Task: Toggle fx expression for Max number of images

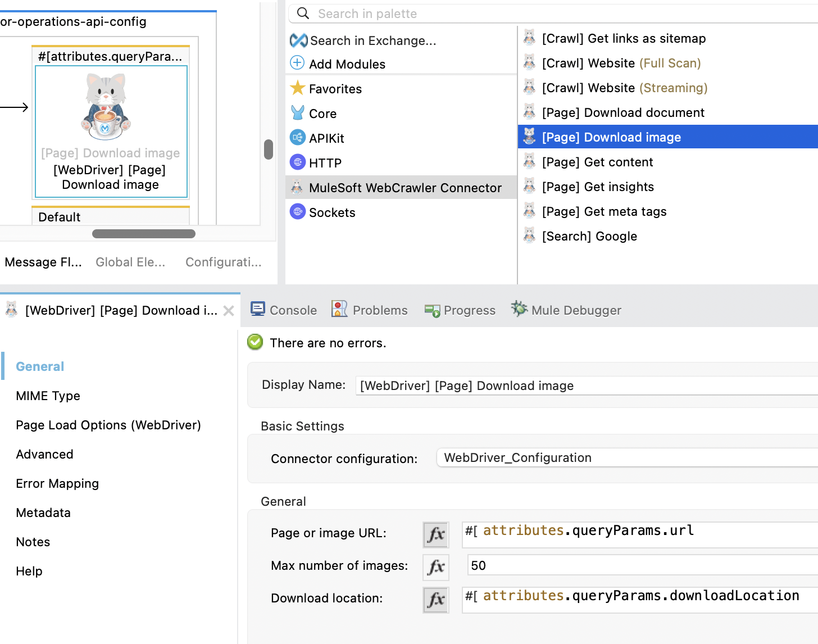Action: click(x=436, y=567)
